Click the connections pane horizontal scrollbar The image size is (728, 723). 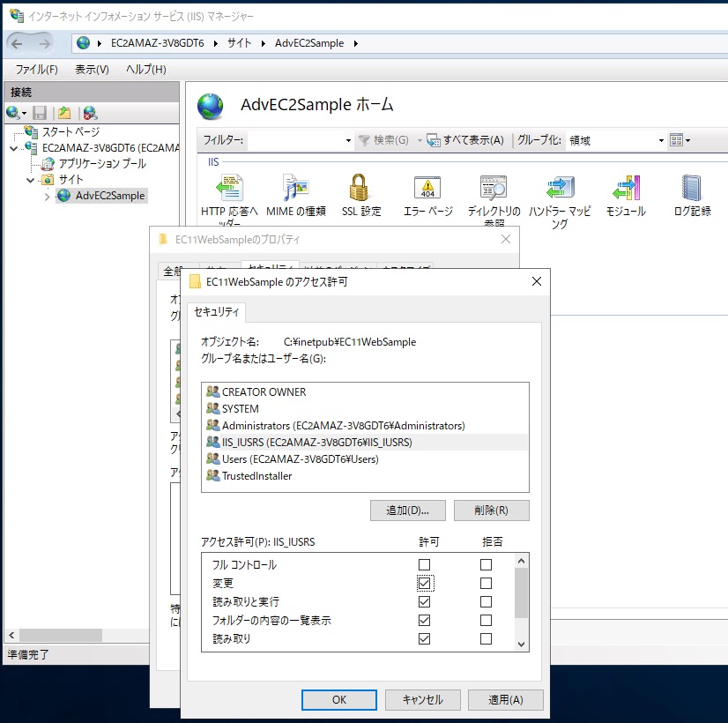tap(61, 635)
